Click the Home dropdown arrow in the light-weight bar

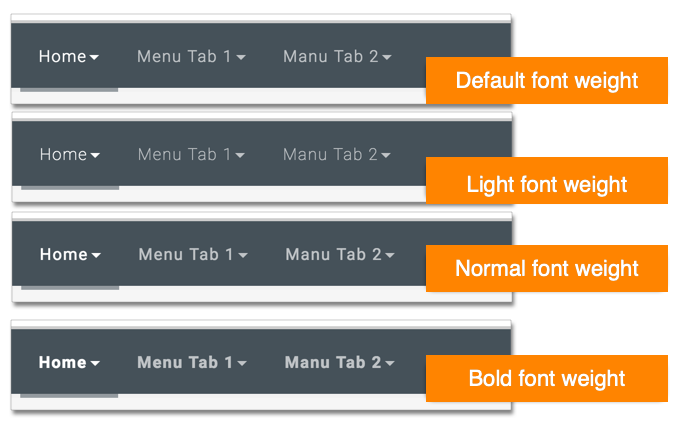[95, 156]
